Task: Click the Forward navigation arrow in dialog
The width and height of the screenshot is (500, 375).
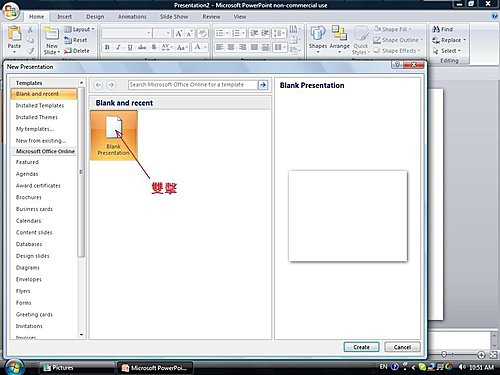Action: point(111,85)
